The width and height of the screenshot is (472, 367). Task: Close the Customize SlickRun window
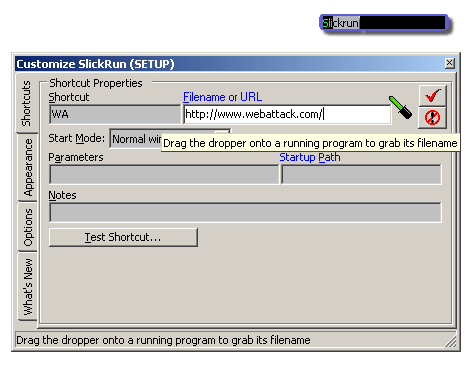pos(449,63)
